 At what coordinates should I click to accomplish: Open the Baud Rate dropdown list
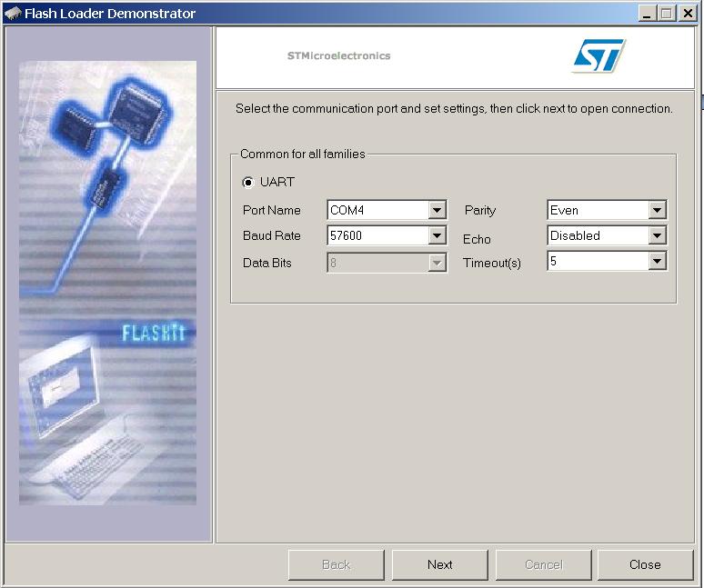[x=437, y=236]
